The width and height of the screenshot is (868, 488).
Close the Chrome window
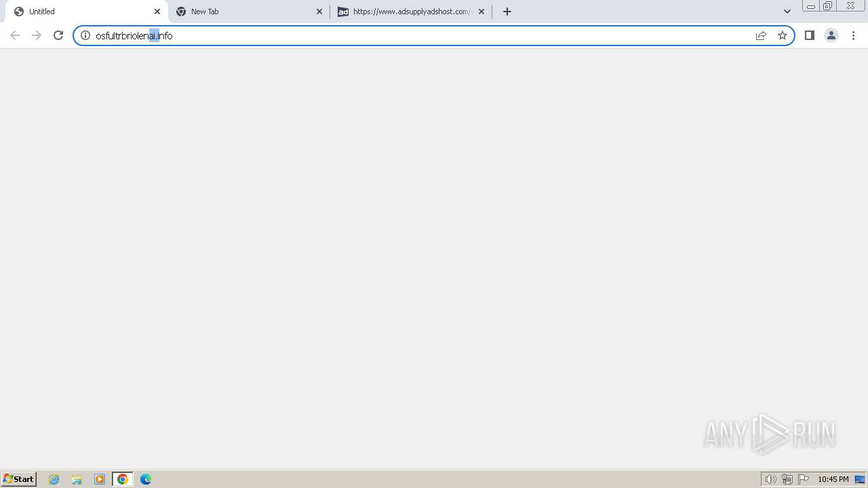[850, 6]
